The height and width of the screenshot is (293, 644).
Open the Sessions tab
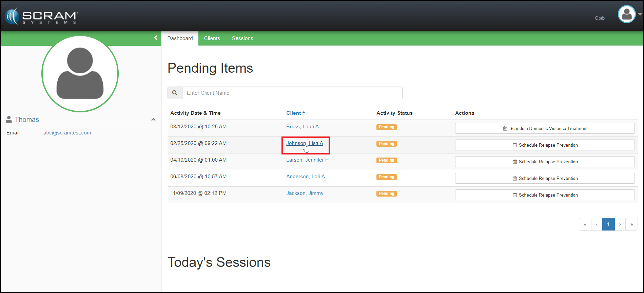(x=242, y=38)
